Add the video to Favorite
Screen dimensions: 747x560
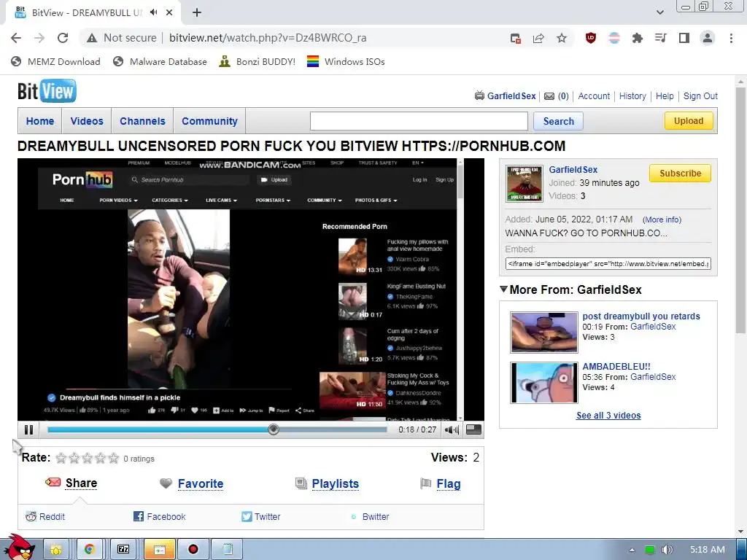pyautogui.click(x=201, y=484)
